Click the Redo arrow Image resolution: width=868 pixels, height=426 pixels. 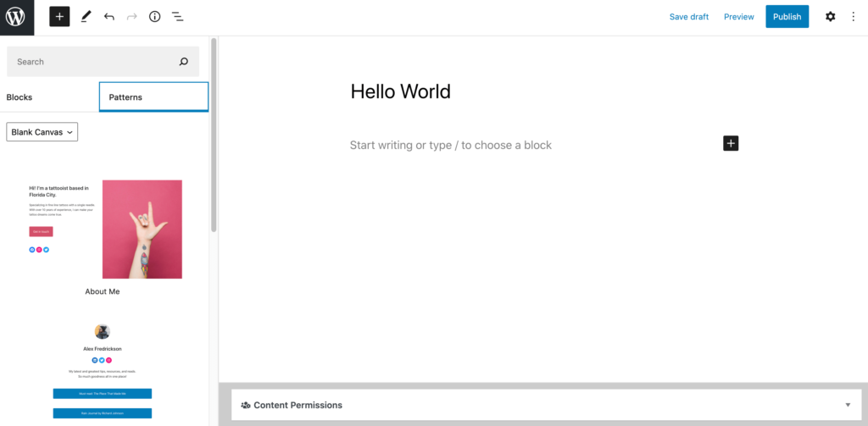[131, 17]
